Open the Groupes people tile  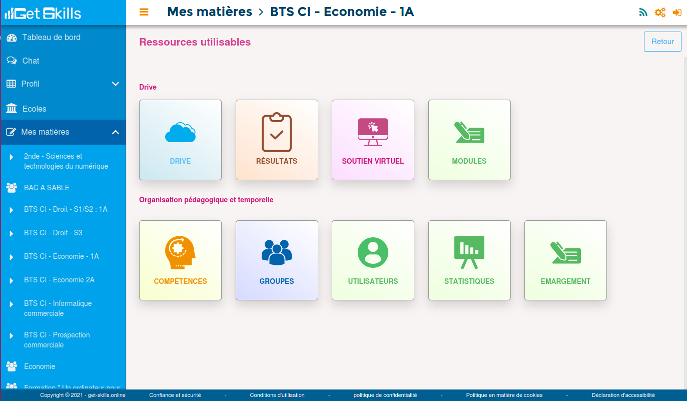(276, 260)
